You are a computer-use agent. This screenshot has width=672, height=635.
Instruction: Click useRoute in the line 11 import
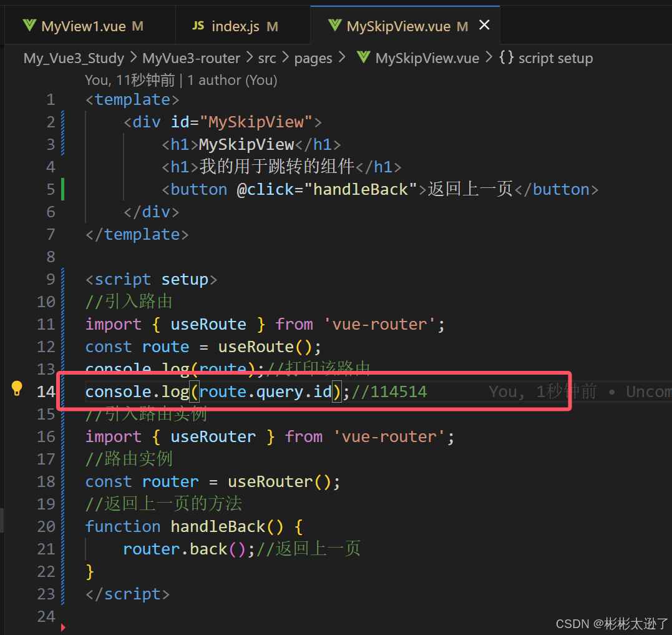(x=208, y=325)
